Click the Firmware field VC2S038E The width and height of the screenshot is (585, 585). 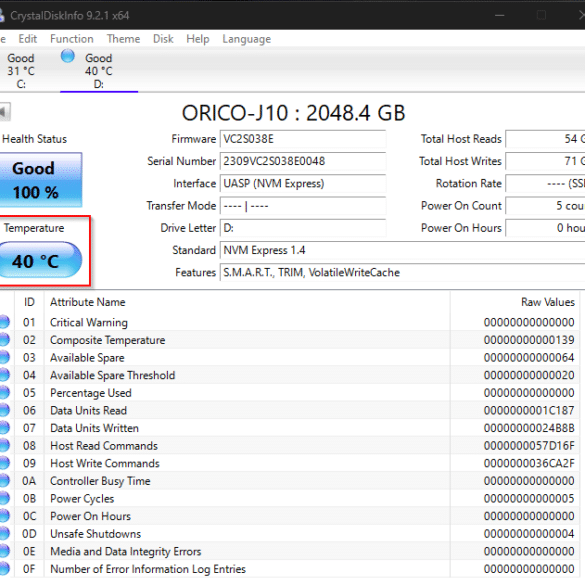(x=303, y=139)
